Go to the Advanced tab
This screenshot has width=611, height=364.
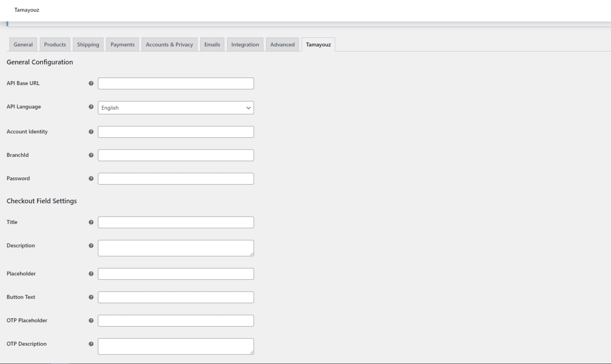[x=282, y=45]
